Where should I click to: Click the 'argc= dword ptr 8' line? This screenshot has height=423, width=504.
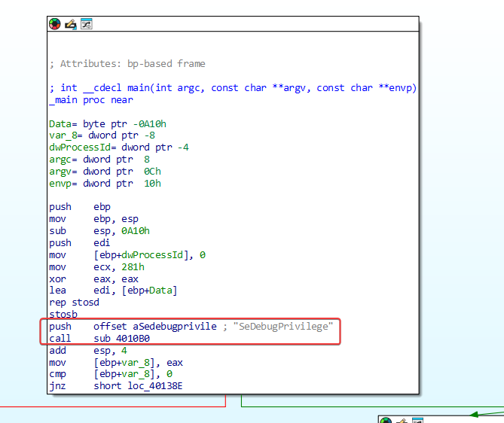99,160
